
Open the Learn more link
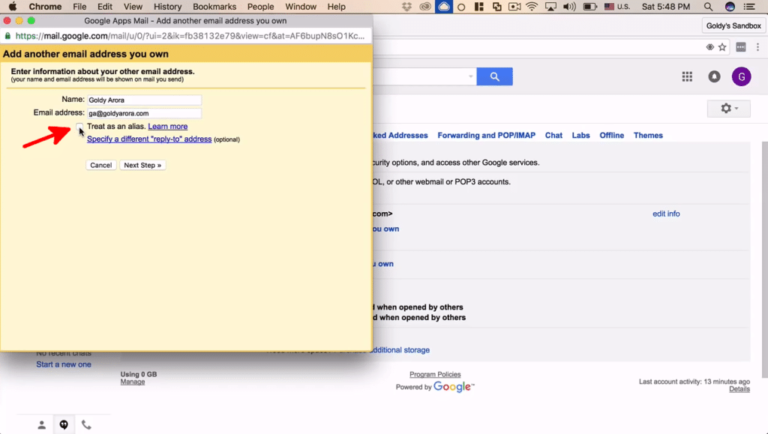(x=168, y=126)
